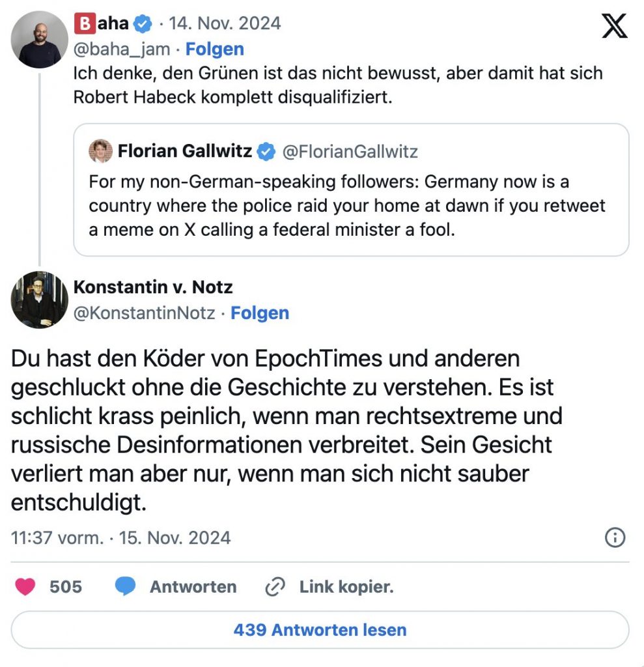Image resolution: width=644 pixels, height=667 pixels.
Task: Click the X logo icon
Action: (x=614, y=27)
